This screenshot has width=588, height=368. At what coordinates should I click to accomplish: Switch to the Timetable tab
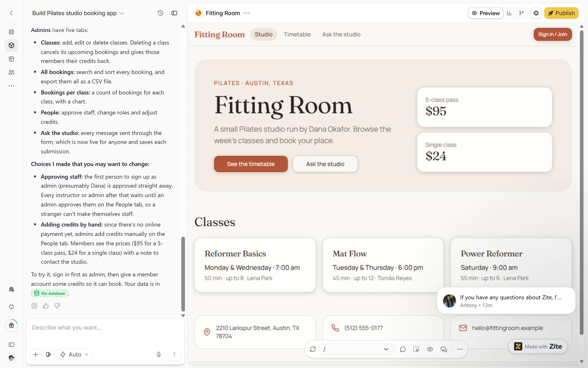297,34
